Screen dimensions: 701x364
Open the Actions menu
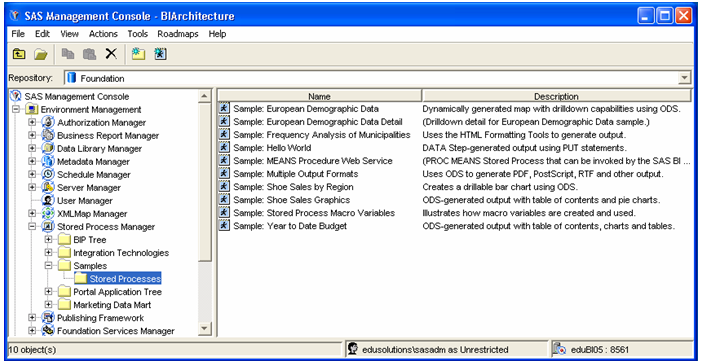click(103, 34)
